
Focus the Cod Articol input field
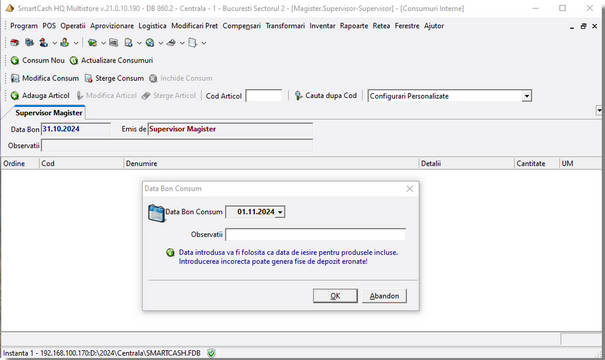[264, 96]
